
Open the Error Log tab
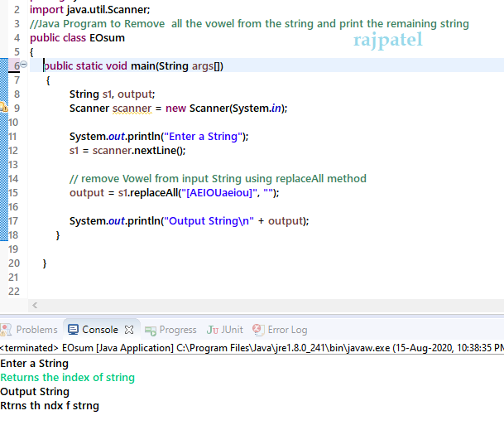(287, 330)
